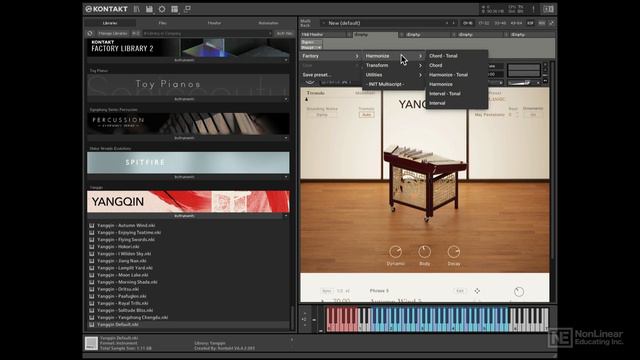Click the Bypass button above Preset

pyautogui.click(x=311, y=42)
